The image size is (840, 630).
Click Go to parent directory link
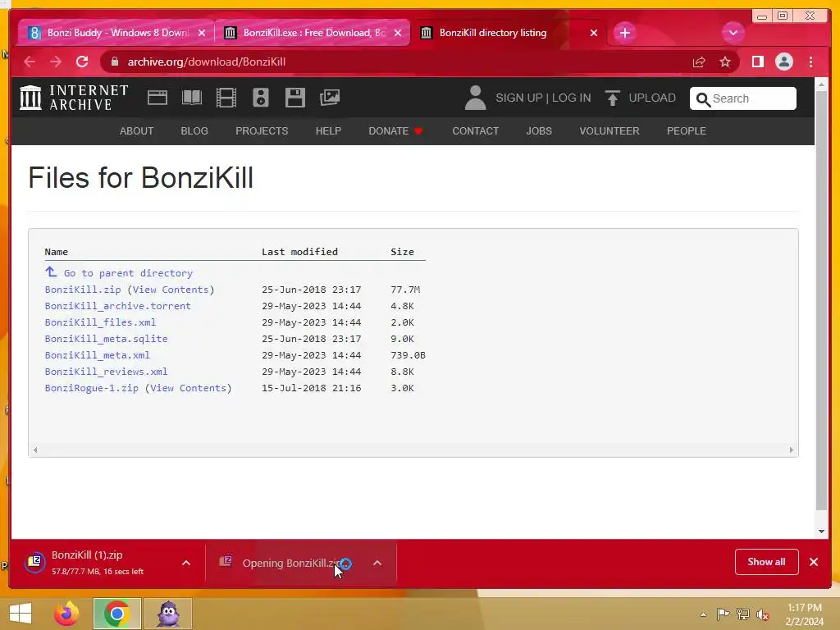click(x=128, y=273)
